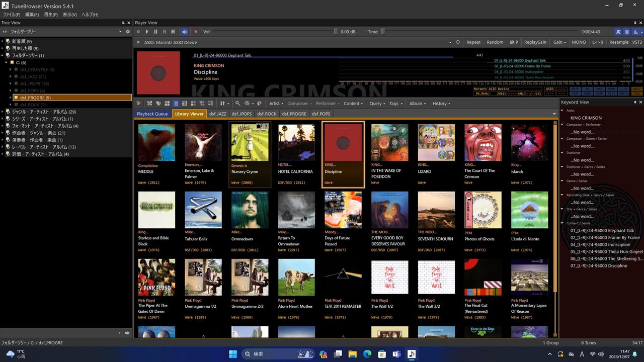644x362 pixels.
Task: Toggle the Bit P option
Action: [x=514, y=42]
